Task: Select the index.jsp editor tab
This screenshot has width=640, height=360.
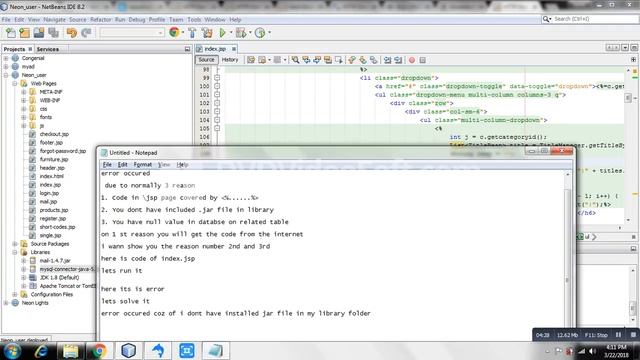Action: [x=215, y=49]
